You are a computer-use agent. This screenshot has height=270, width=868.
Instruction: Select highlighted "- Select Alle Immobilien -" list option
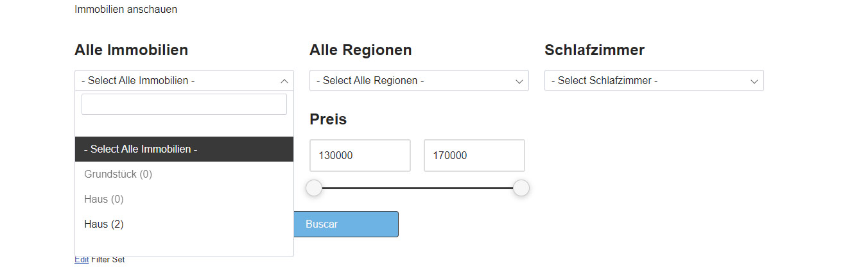point(184,149)
